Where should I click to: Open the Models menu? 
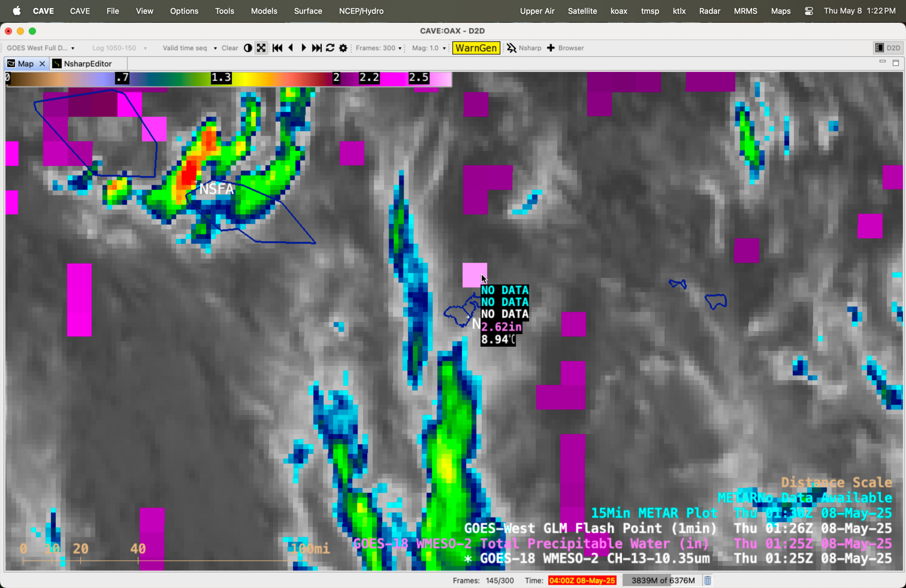click(264, 11)
